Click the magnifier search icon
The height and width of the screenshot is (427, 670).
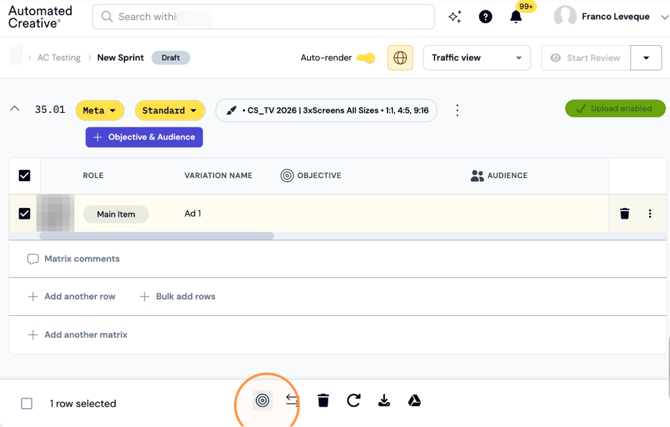[x=107, y=17]
